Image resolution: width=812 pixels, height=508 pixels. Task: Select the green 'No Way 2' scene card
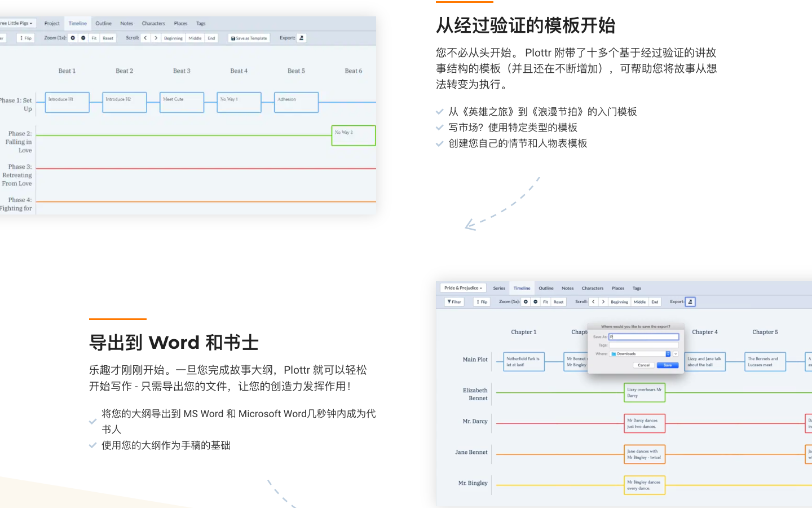354,135
